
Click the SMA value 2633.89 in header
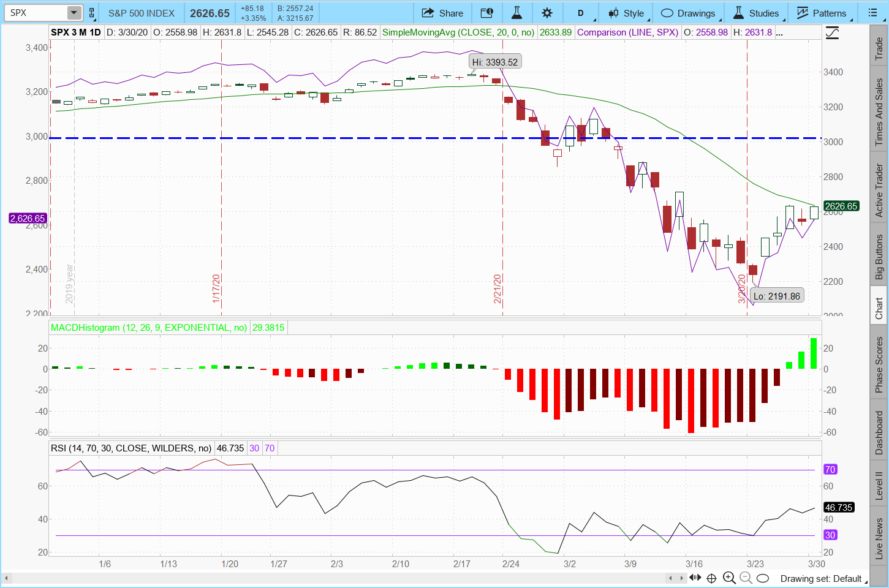[556, 32]
